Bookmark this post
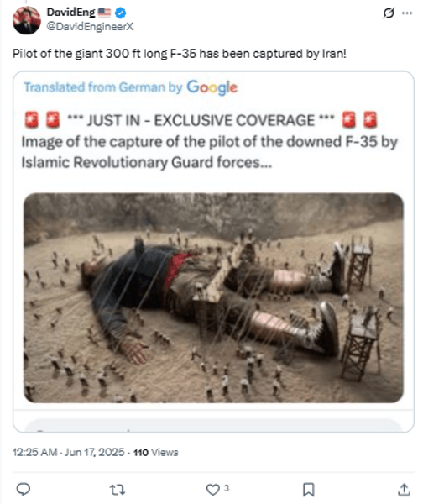The height and width of the screenshot is (504, 423). [x=308, y=490]
